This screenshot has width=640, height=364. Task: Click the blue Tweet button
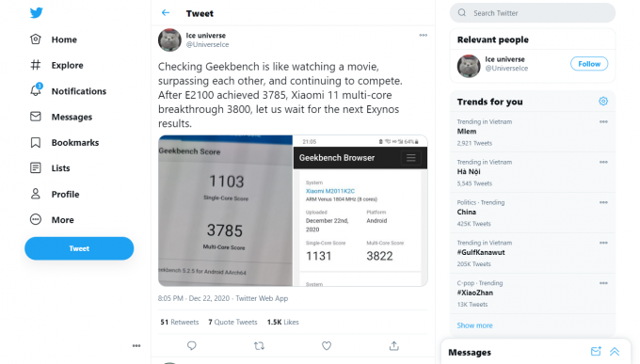point(79,248)
